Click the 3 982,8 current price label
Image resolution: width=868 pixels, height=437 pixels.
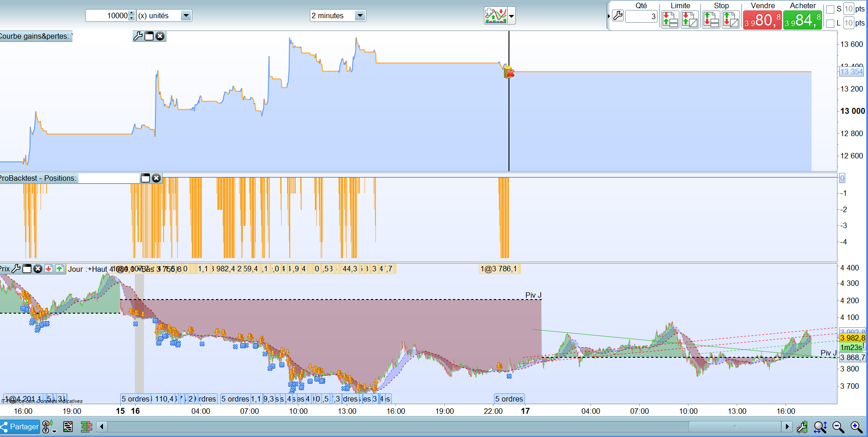(853, 338)
